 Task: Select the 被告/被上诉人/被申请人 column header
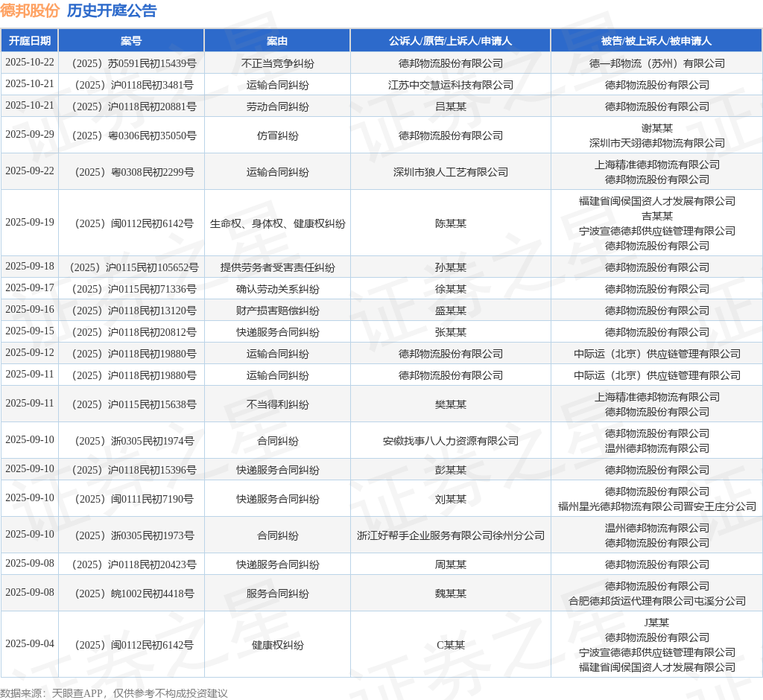point(656,41)
